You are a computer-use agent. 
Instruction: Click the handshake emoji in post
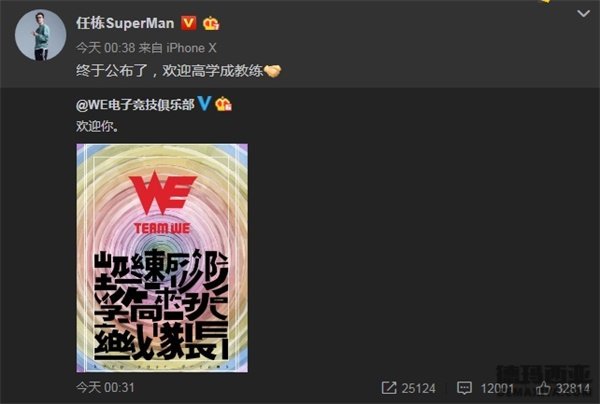tap(272, 70)
